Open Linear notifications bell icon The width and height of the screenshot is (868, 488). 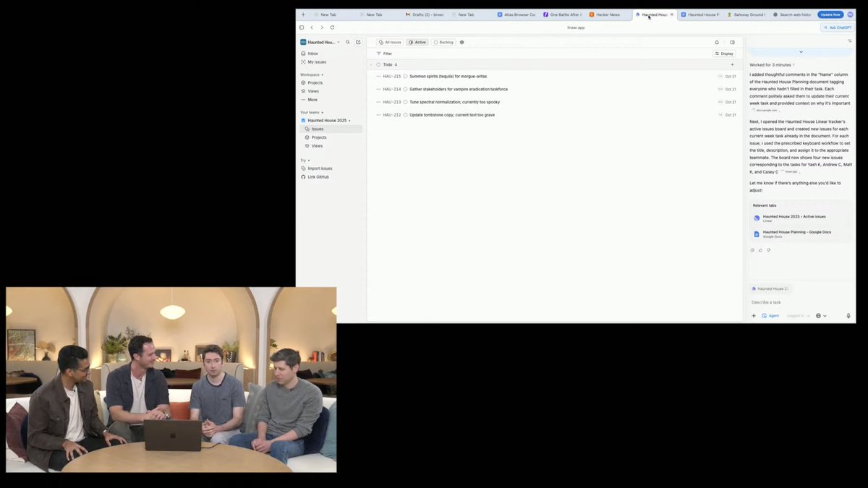(717, 42)
